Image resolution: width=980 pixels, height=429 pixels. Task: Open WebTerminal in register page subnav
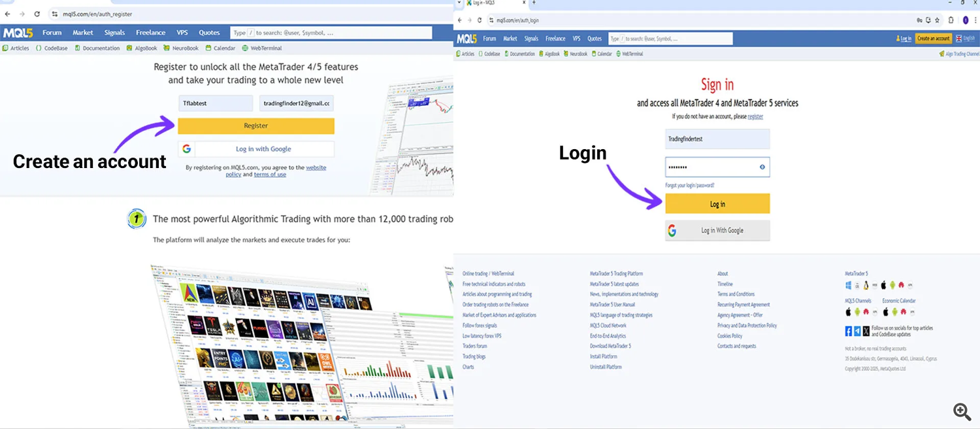262,48
